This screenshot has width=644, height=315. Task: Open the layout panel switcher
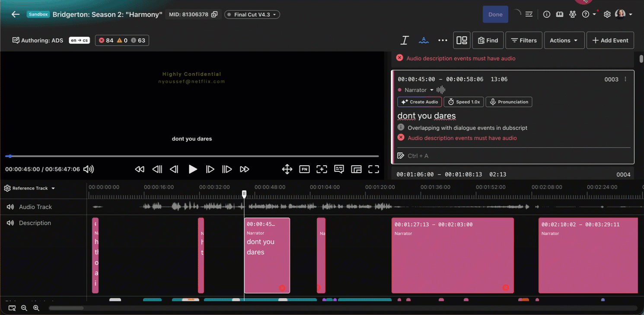(462, 40)
